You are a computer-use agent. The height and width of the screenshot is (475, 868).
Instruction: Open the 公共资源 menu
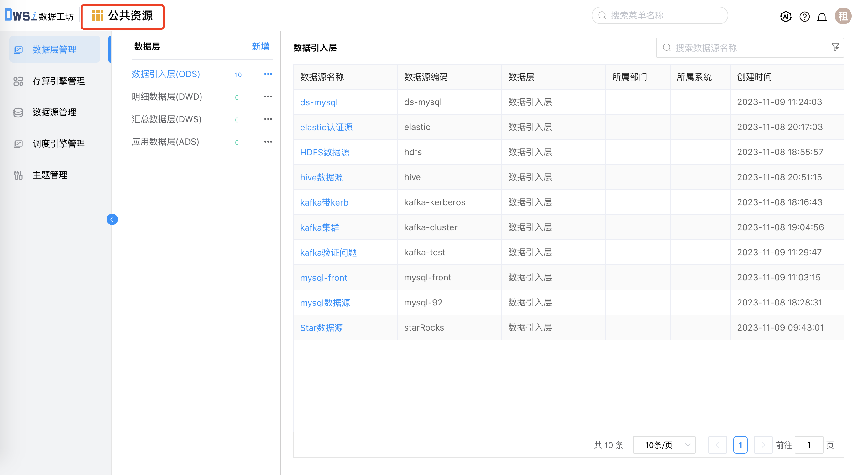coord(123,16)
